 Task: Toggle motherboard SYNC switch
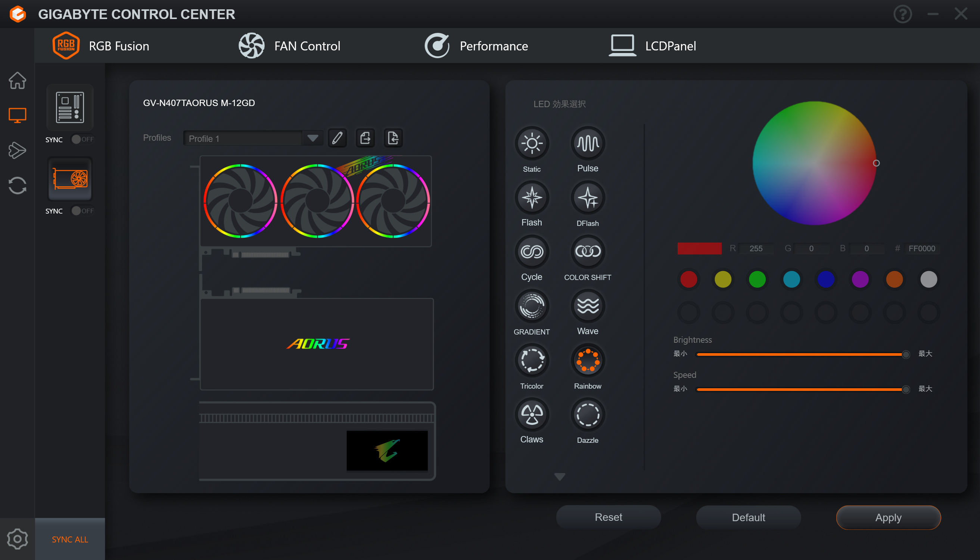(82, 139)
